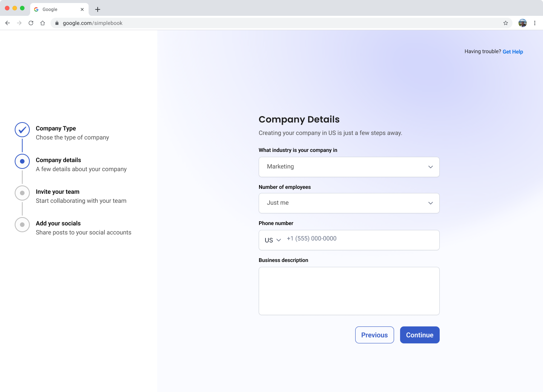Close the Google tab
The width and height of the screenshot is (543, 392).
[82, 9]
